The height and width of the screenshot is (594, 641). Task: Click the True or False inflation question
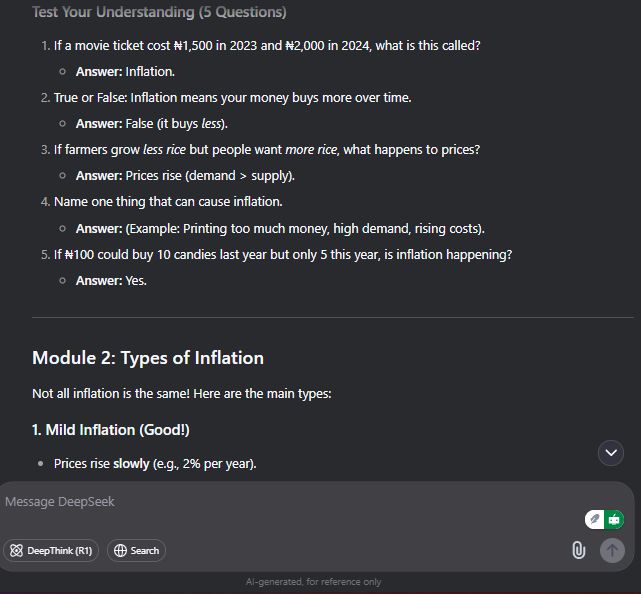pos(233,98)
